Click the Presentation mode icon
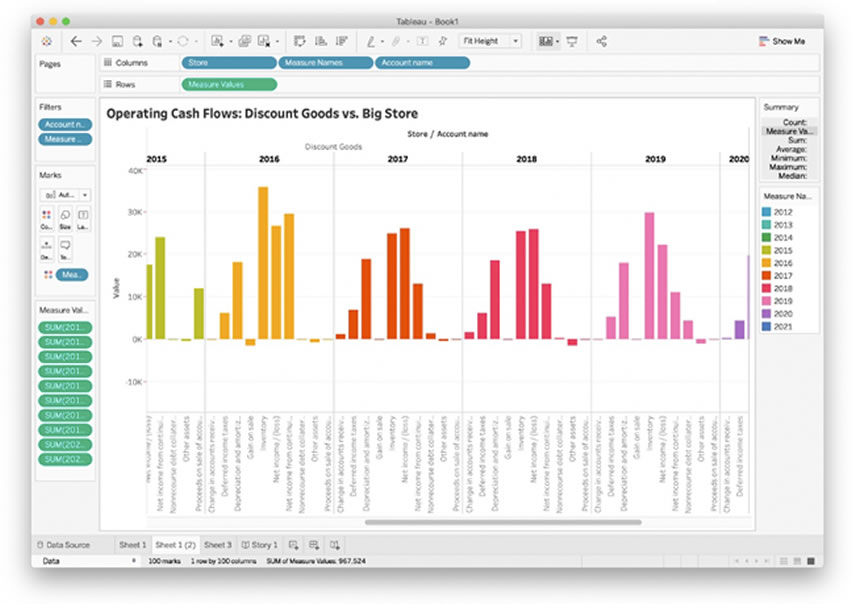The image size is (852, 604). click(572, 41)
